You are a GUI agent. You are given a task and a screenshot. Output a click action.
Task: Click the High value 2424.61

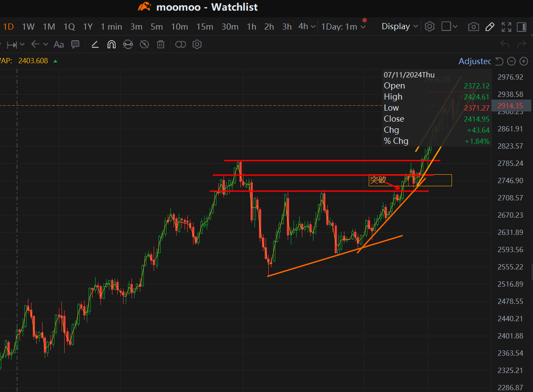point(476,97)
